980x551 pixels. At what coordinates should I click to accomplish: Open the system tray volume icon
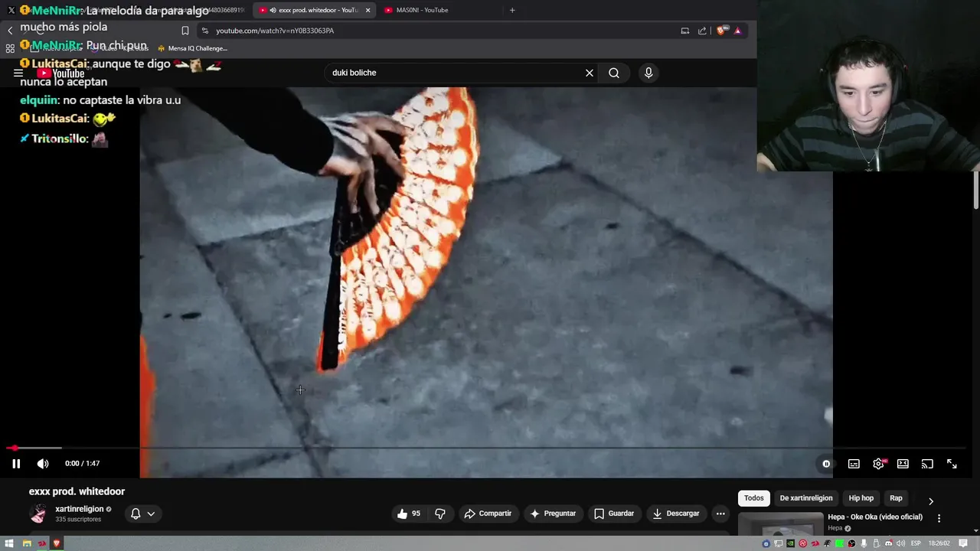[x=900, y=543]
